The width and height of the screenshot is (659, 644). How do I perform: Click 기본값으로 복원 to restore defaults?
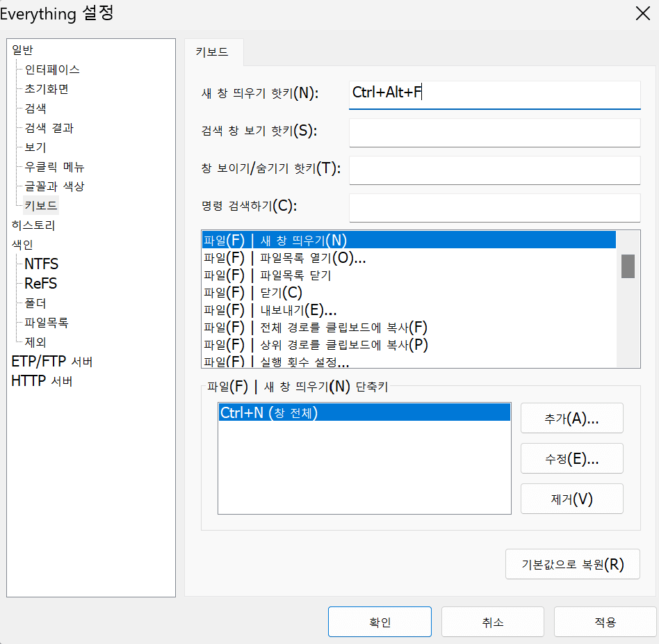coord(572,564)
